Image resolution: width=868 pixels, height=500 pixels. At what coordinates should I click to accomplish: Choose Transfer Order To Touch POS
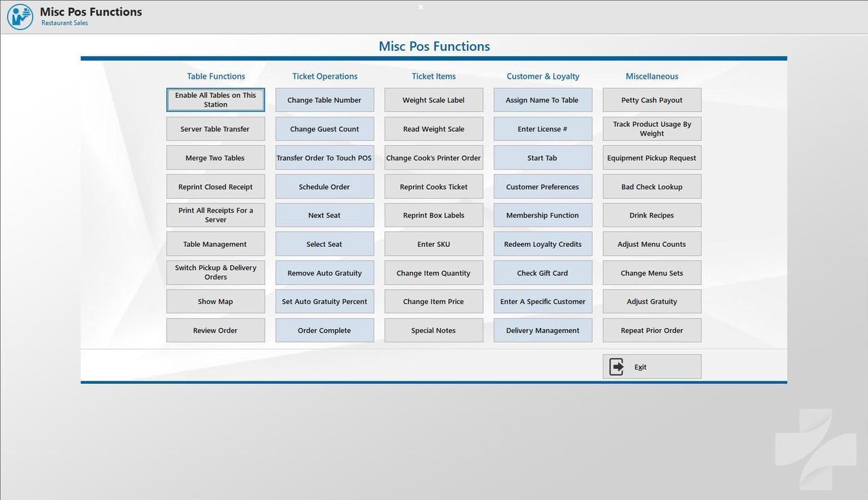(325, 157)
